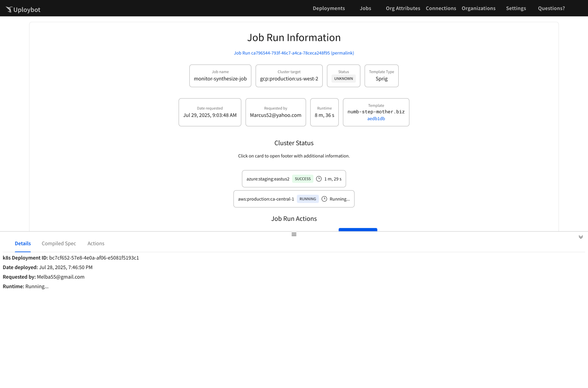
Task: Open template commit aedb1db link
Action: coord(376,119)
